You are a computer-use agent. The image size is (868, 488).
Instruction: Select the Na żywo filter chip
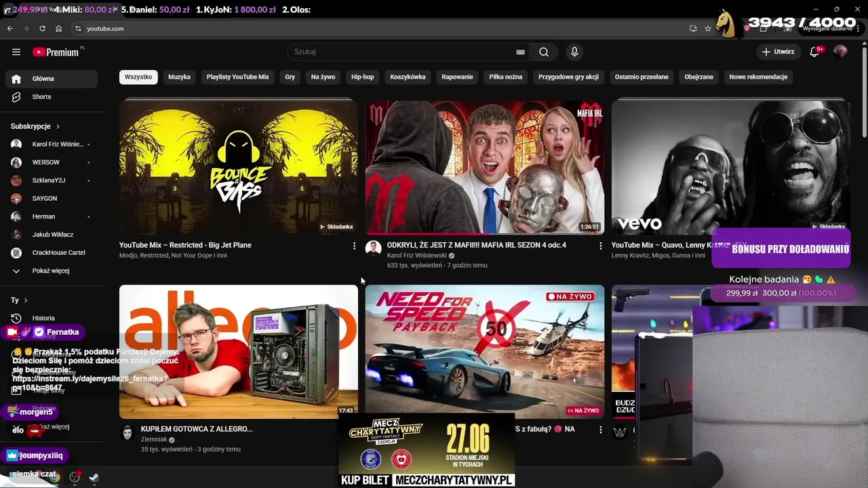coord(323,77)
